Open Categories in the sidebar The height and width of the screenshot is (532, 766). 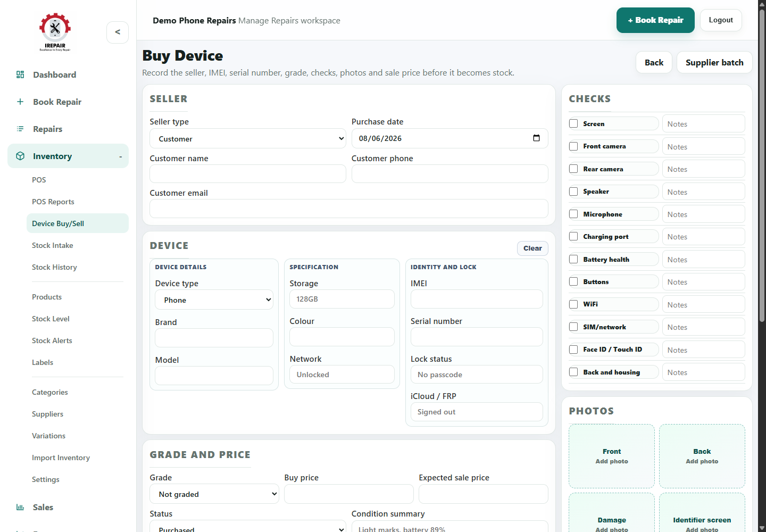50,392
